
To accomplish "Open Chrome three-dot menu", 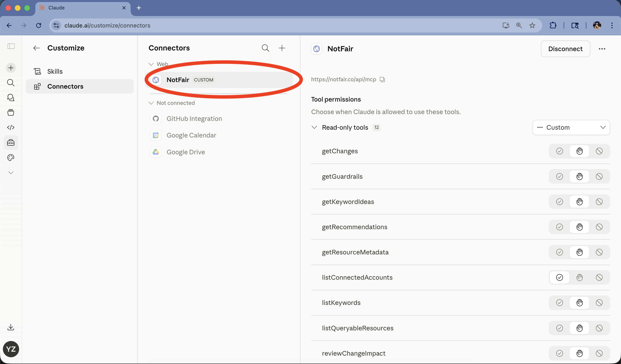I will (612, 25).
